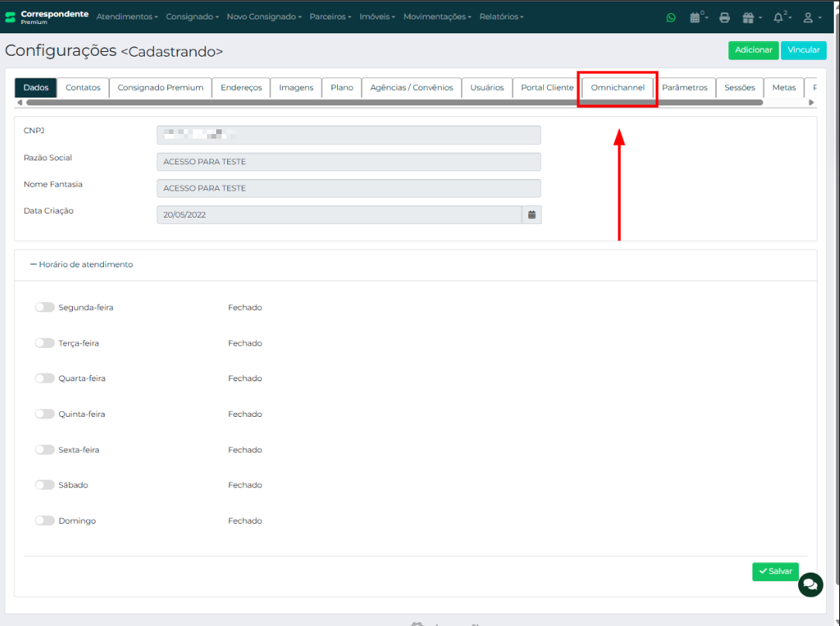The image size is (840, 626).
Task: Open the WhatsApp icon in header
Action: pos(671,17)
